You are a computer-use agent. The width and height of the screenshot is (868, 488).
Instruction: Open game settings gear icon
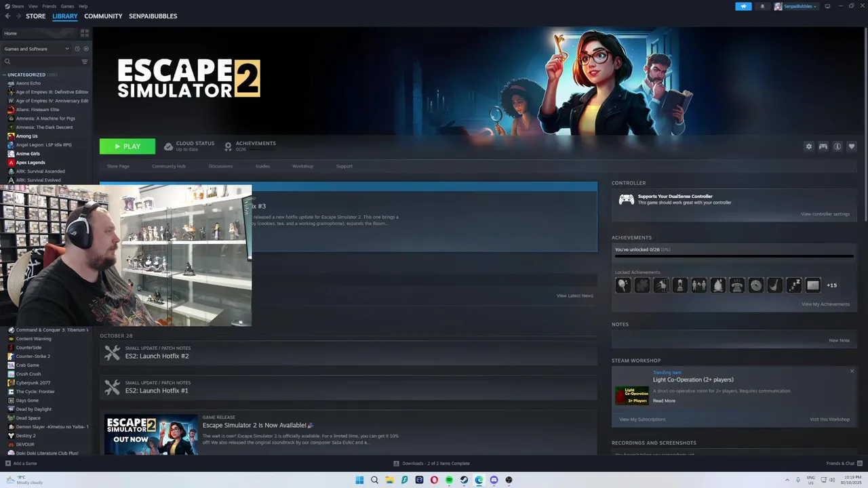click(808, 146)
